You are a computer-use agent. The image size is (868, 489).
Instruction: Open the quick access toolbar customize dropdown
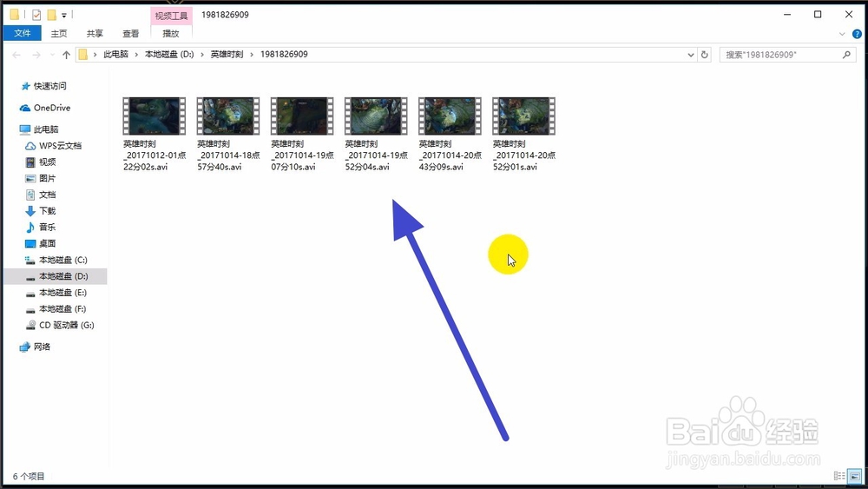(x=63, y=16)
